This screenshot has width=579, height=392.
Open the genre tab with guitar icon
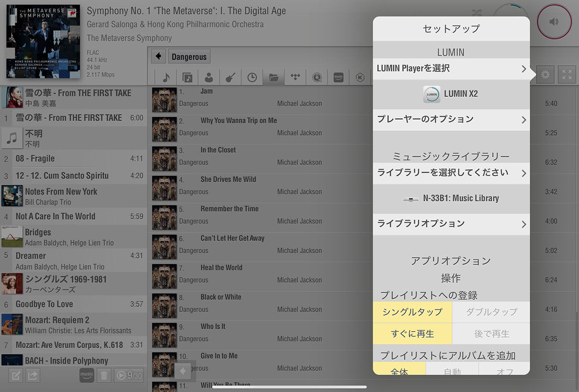click(x=230, y=77)
